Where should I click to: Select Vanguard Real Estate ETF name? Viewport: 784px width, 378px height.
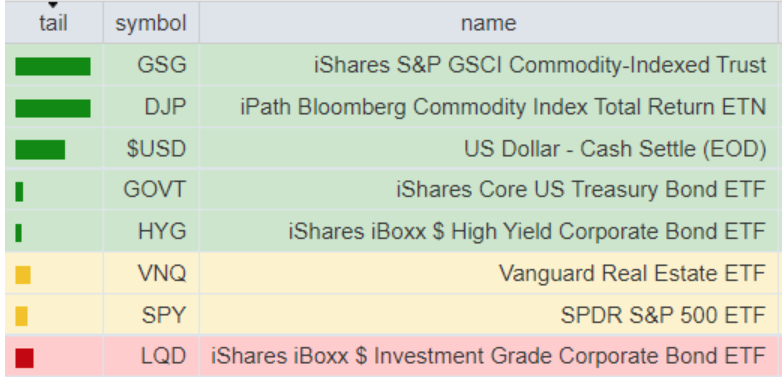[x=632, y=273]
